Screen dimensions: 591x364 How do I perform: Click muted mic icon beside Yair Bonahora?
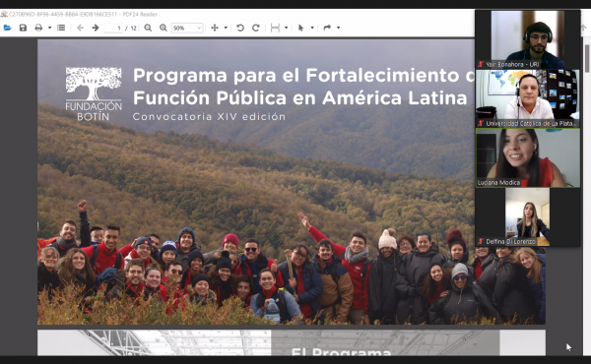481,64
